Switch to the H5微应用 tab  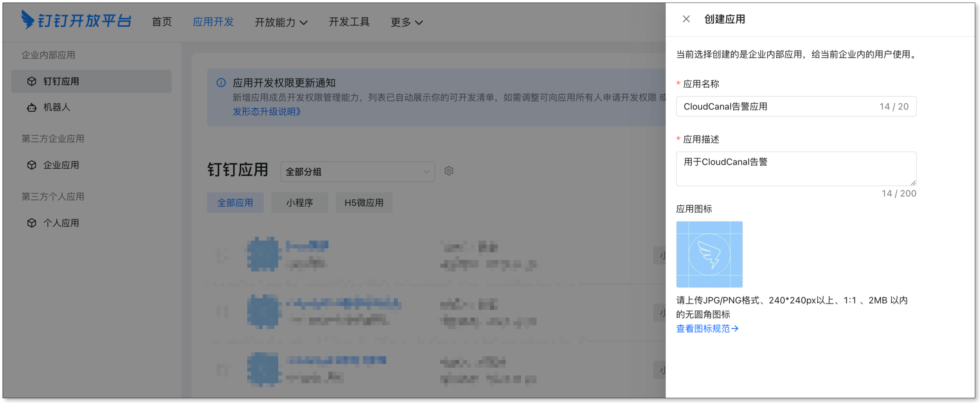pos(364,203)
